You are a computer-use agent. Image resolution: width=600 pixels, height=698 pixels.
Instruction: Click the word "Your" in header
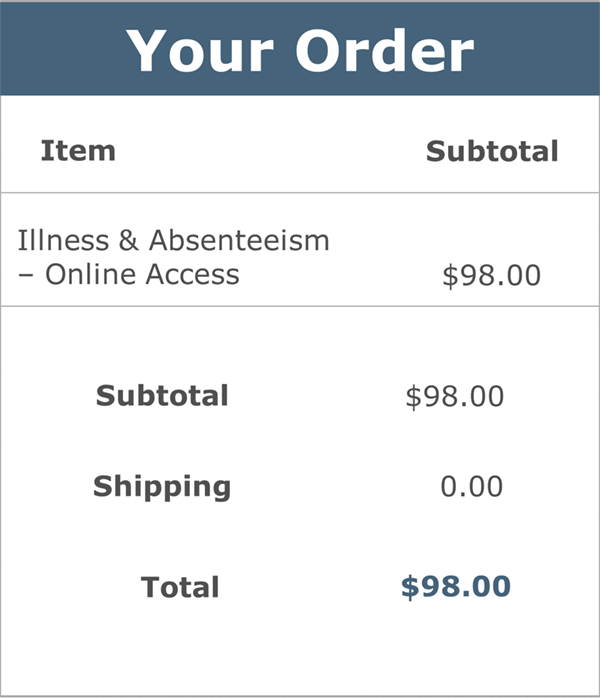200,51
